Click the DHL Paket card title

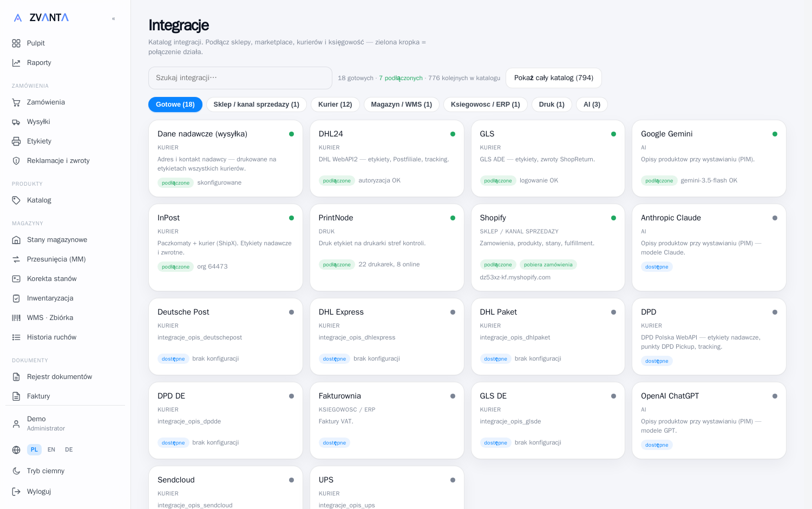click(499, 312)
